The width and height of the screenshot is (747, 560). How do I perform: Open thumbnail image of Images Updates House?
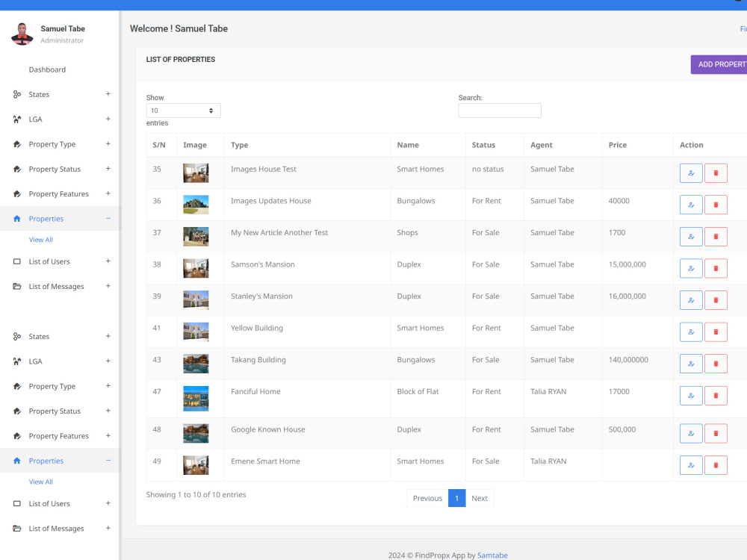click(x=196, y=205)
